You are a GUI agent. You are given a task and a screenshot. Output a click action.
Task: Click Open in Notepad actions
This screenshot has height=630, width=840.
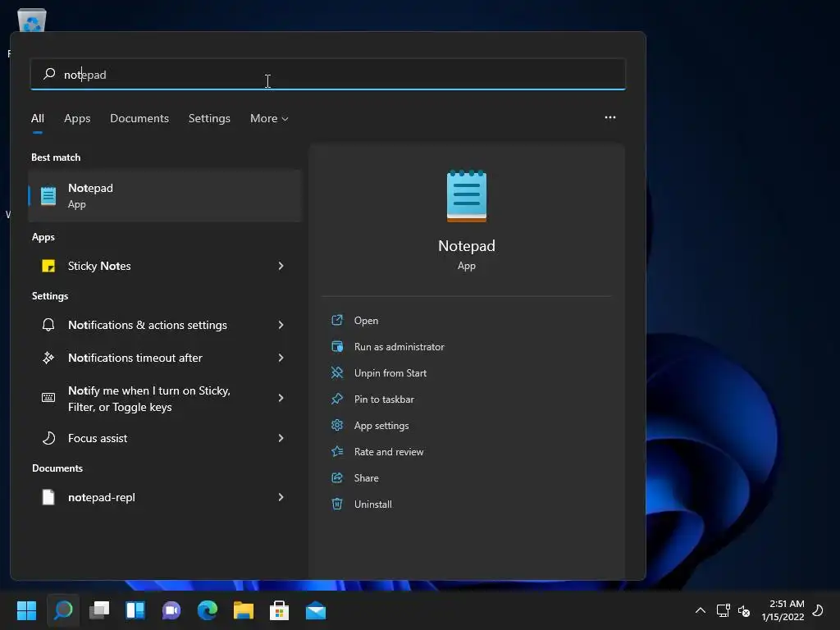point(366,321)
